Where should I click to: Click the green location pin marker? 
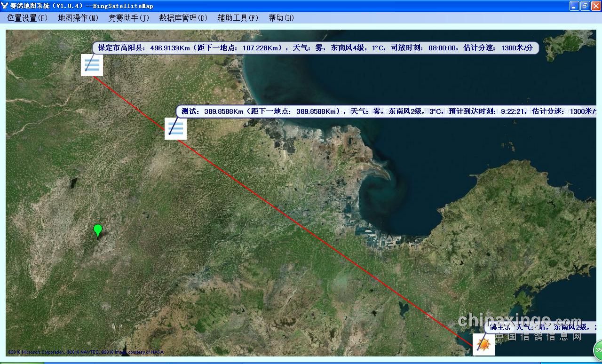[x=98, y=231]
